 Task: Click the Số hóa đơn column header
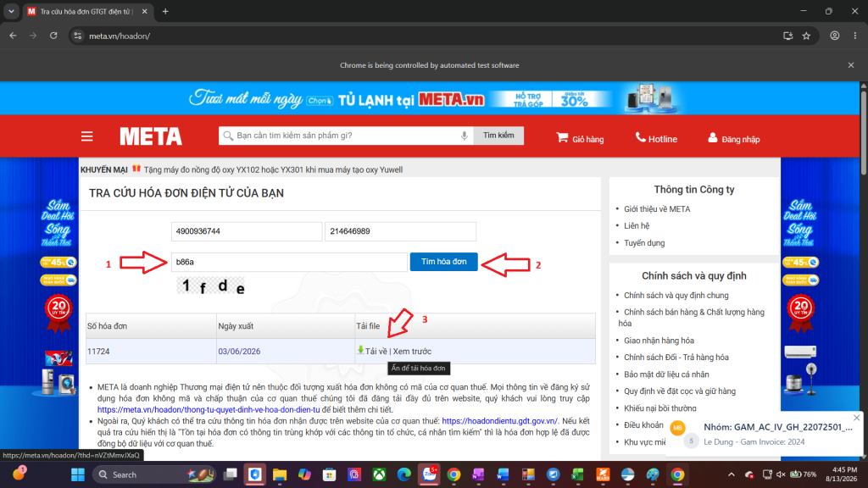click(x=151, y=326)
